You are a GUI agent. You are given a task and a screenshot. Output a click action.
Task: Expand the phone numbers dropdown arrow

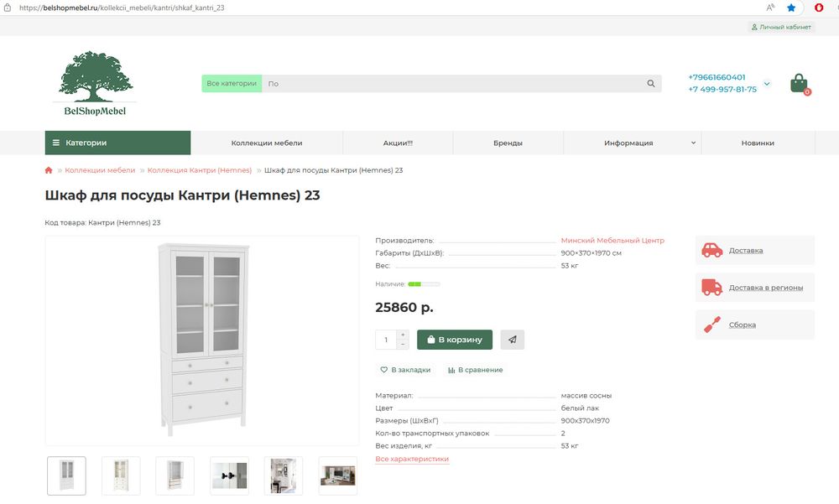[766, 83]
